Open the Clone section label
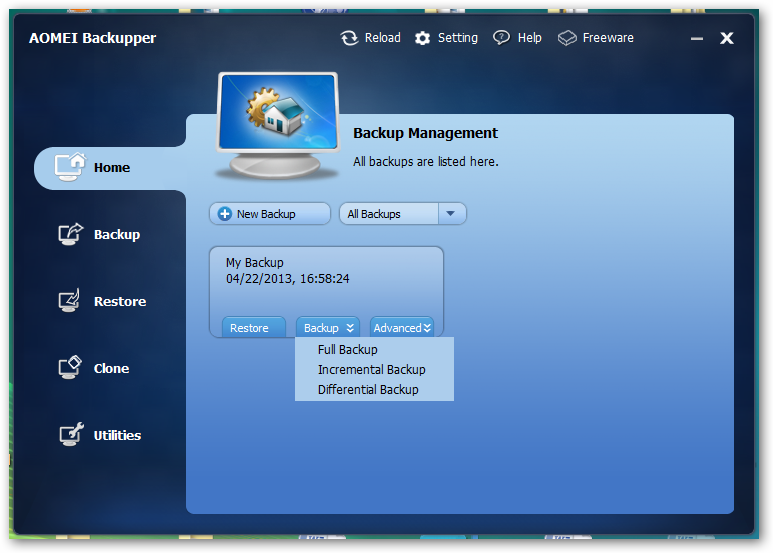The height and width of the screenshot is (553, 773). (111, 368)
